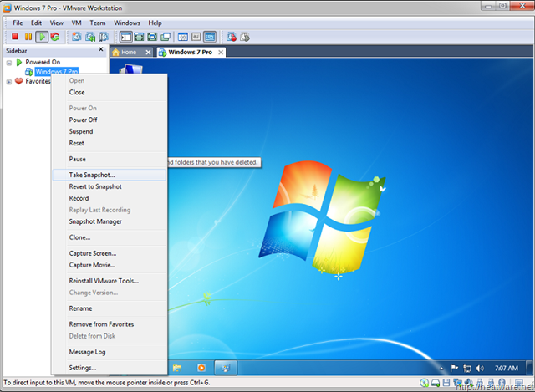Choose Capture Screen from context menu
Image resolution: width=535 pixels, height=392 pixels.
[x=93, y=253]
